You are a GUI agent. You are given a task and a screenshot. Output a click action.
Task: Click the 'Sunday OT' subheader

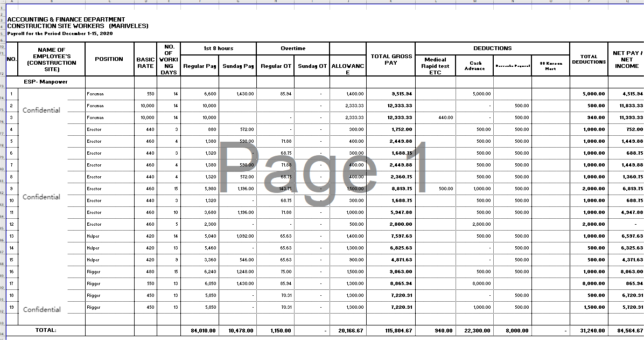(312, 66)
